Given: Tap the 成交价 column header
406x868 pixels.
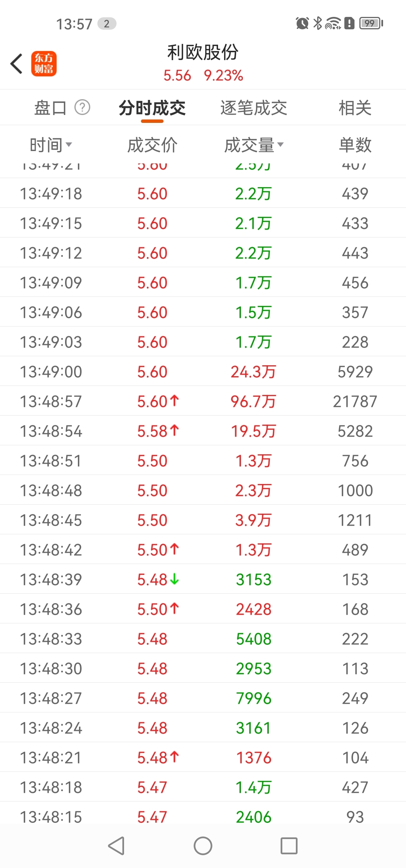Looking at the screenshot, I should coord(152,145).
